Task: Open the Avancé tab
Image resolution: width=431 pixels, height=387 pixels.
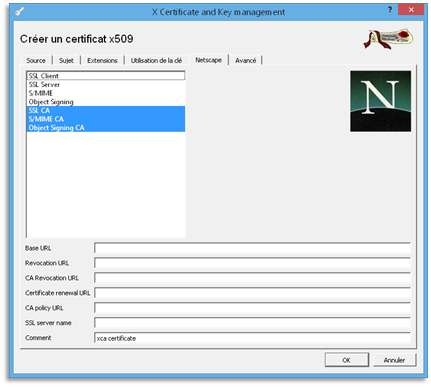Action: click(246, 60)
